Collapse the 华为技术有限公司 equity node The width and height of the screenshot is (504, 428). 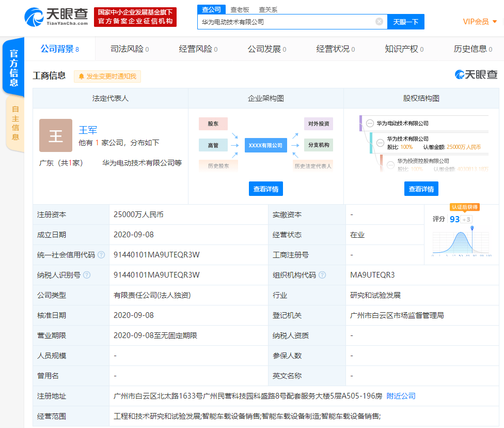click(x=380, y=143)
